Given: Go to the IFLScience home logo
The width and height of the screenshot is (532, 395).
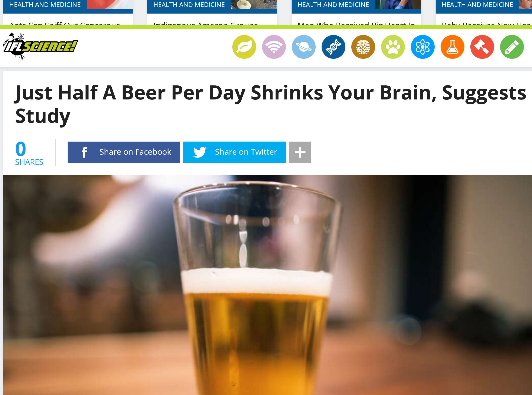Looking at the screenshot, I should click(40, 47).
